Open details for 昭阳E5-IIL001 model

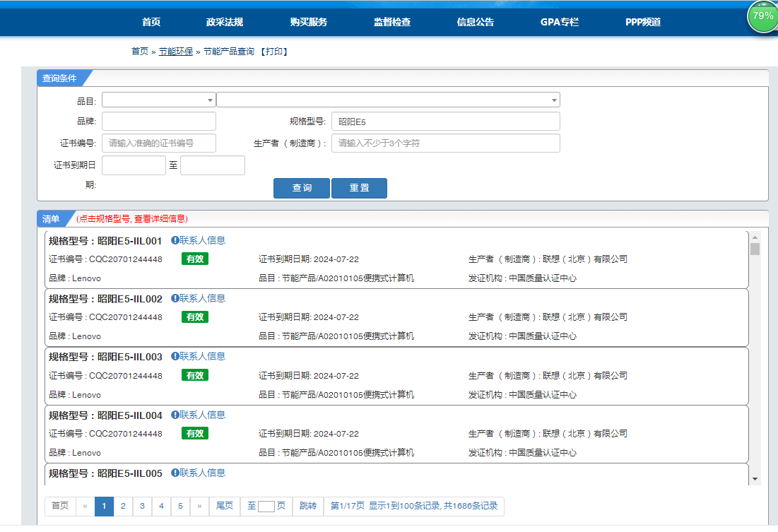pyautogui.click(x=129, y=241)
